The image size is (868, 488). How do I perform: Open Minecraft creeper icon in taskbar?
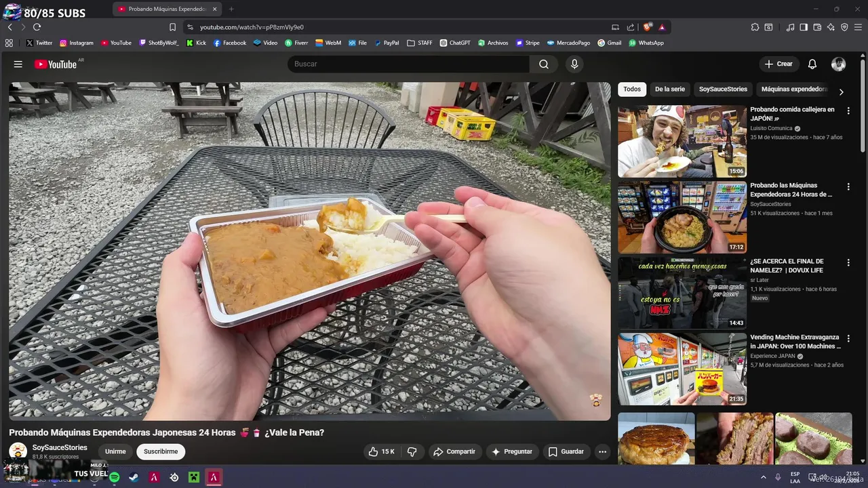point(194,477)
